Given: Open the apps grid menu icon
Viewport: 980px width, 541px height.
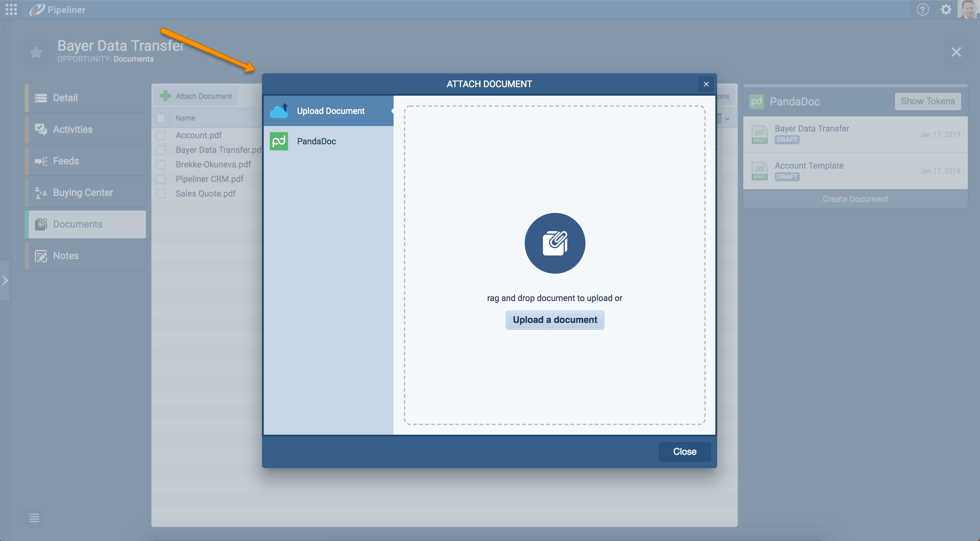Looking at the screenshot, I should pyautogui.click(x=11, y=9).
